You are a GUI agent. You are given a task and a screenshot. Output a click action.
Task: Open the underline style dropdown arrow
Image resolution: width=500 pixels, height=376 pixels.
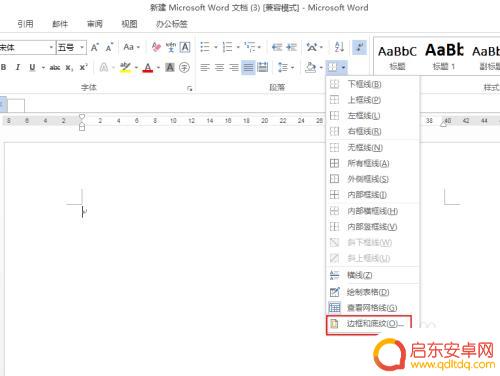tap(43, 68)
